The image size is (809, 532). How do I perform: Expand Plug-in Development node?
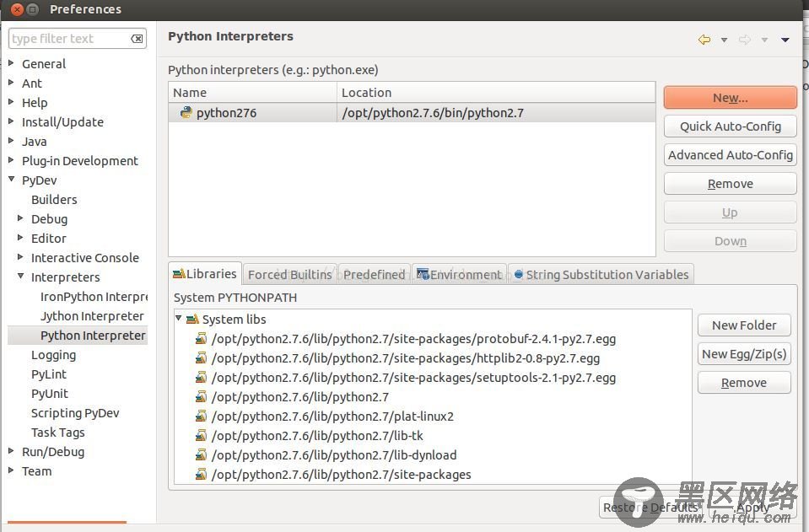[x=11, y=160]
